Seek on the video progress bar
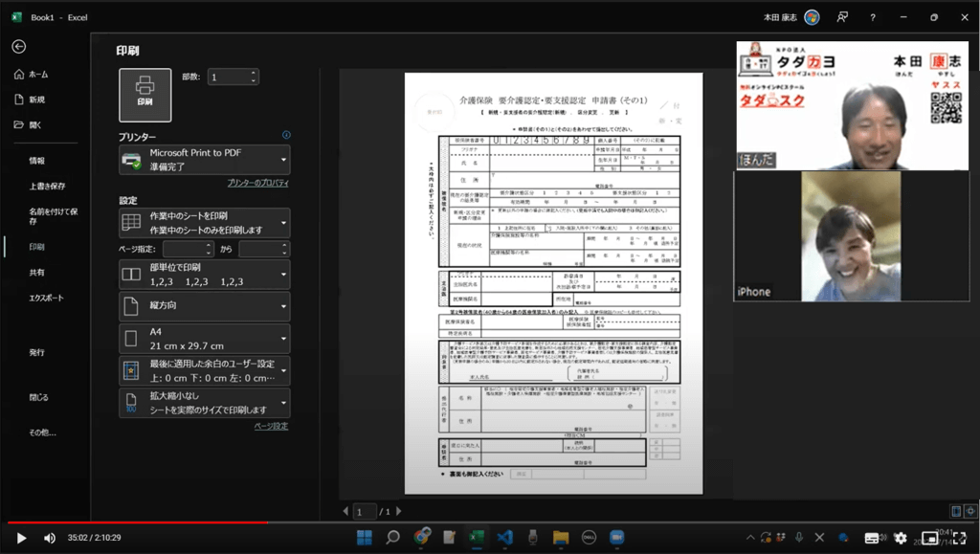The width and height of the screenshot is (980, 554). (x=479, y=522)
